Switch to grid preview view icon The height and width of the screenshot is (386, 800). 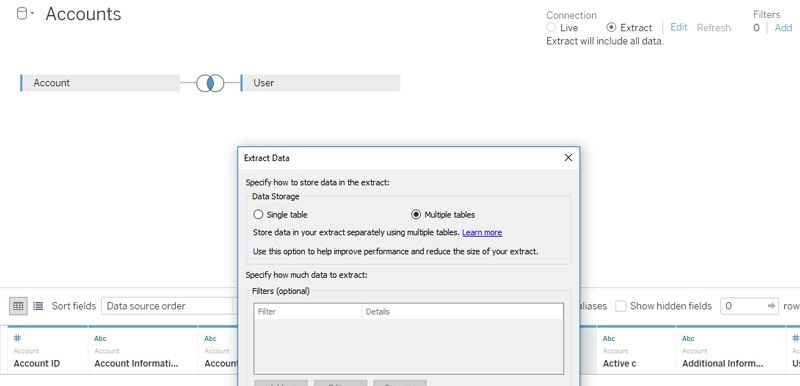click(18, 306)
